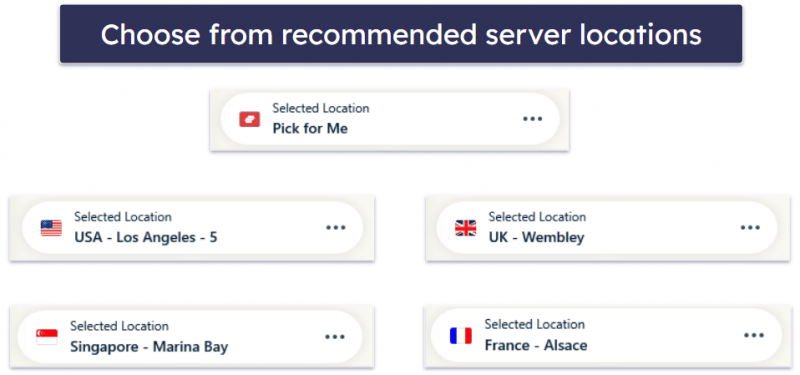Open the three-dot menu for USA - Los Angeles - 5
The width and height of the screenshot is (800, 375).
tap(336, 228)
